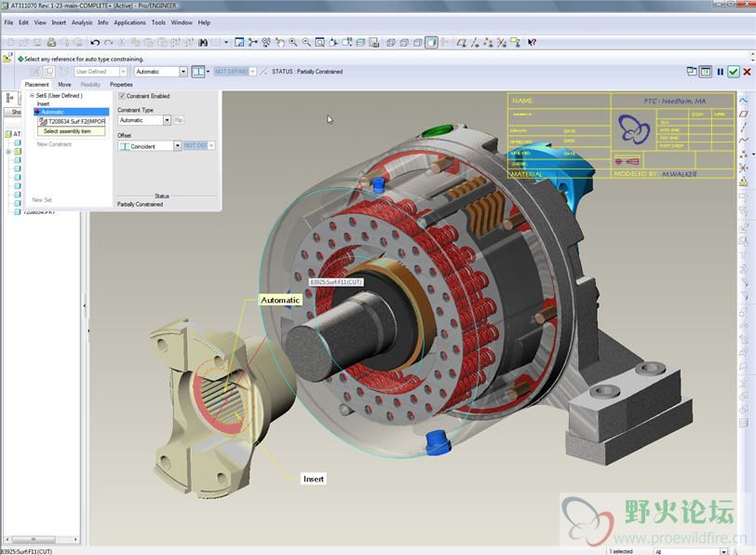This screenshot has height=555, width=756.
Task: Select the shaded display style icon
Action: point(431,43)
